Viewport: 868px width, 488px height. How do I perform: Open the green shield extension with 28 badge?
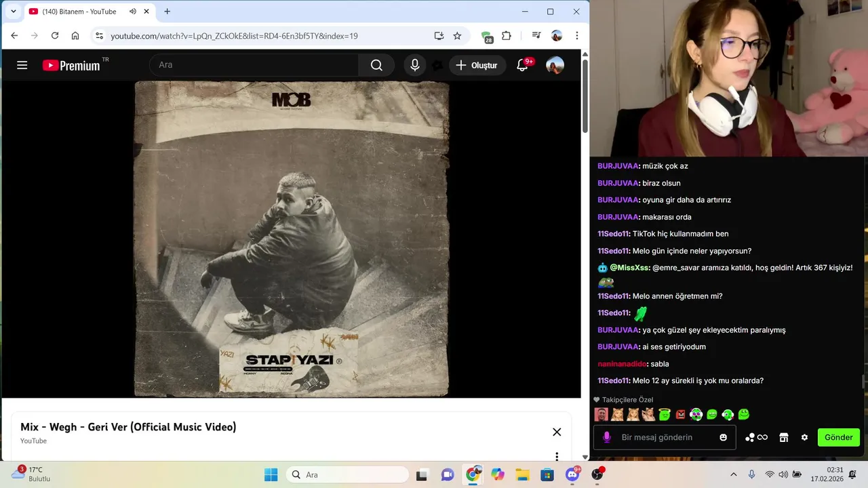tap(486, 37)
